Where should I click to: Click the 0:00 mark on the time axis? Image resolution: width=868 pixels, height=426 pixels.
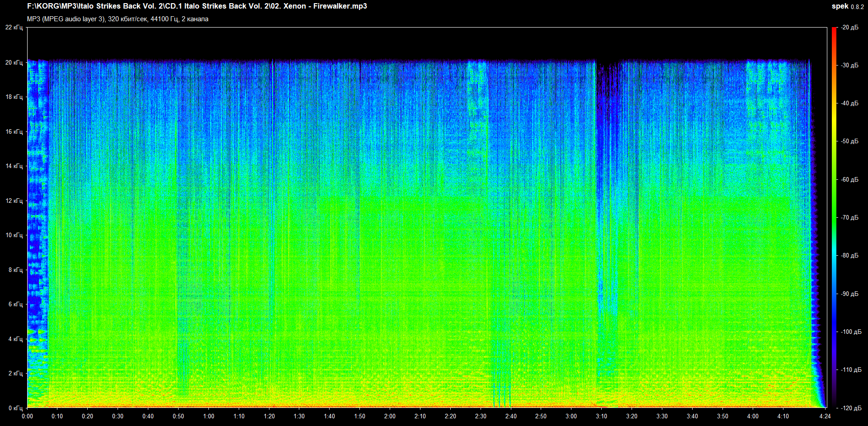(27, 416)
